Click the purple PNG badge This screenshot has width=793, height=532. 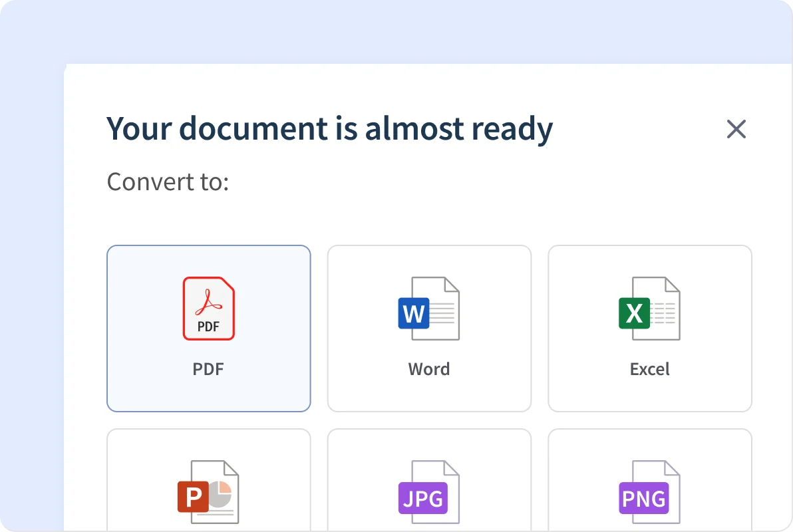click(x=643, y=498)
